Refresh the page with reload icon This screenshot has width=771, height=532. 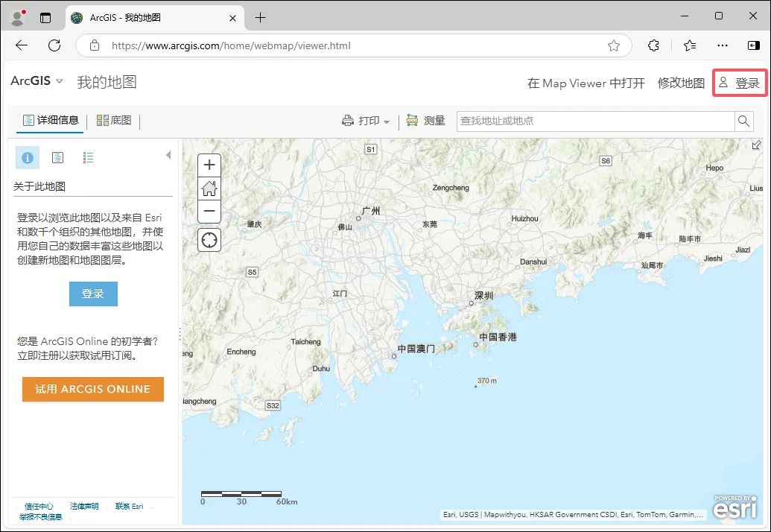[x=54, y=45]
